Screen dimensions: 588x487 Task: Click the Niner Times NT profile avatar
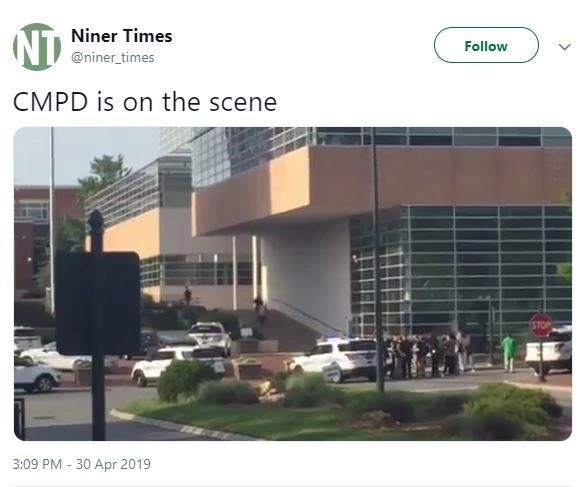[x=37, y=47]
